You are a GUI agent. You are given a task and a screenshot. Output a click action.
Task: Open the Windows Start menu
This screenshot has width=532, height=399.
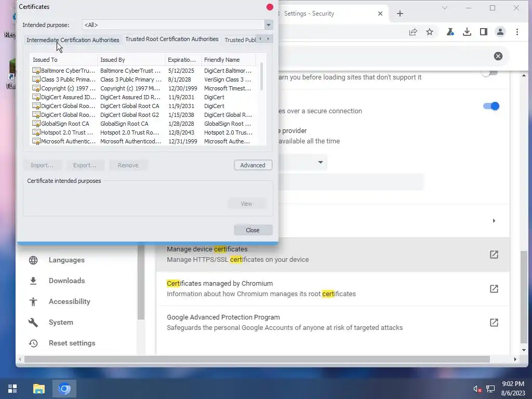tap(12, 389)
